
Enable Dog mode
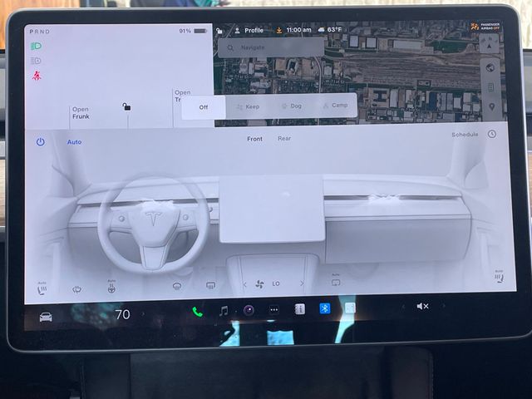(x=292, y=106)
